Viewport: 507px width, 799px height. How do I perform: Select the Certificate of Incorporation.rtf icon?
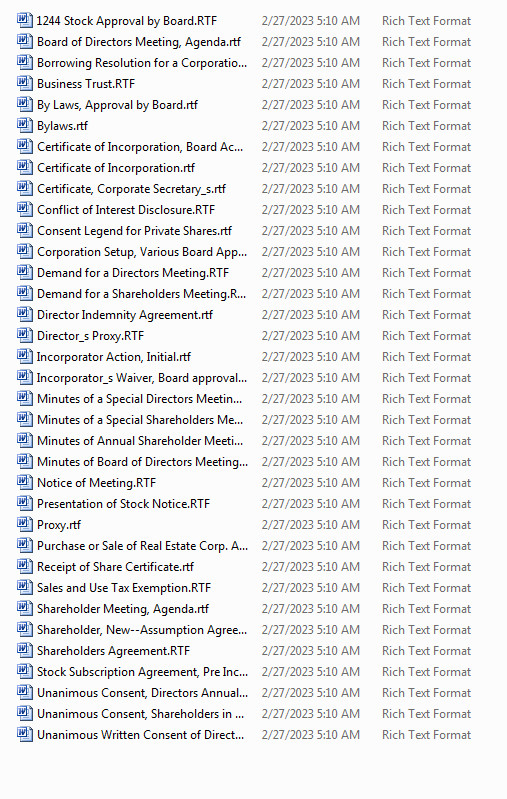click(x=24, y=167)
